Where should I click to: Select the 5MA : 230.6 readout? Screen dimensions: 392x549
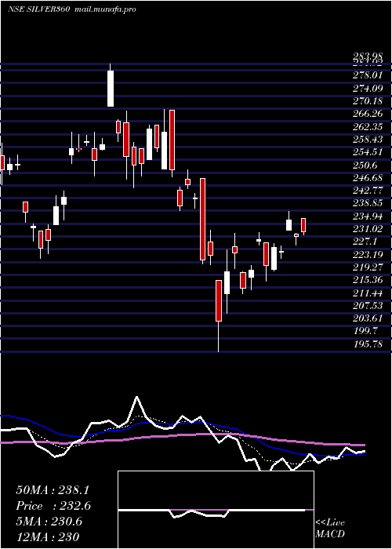tap(49, 522)
